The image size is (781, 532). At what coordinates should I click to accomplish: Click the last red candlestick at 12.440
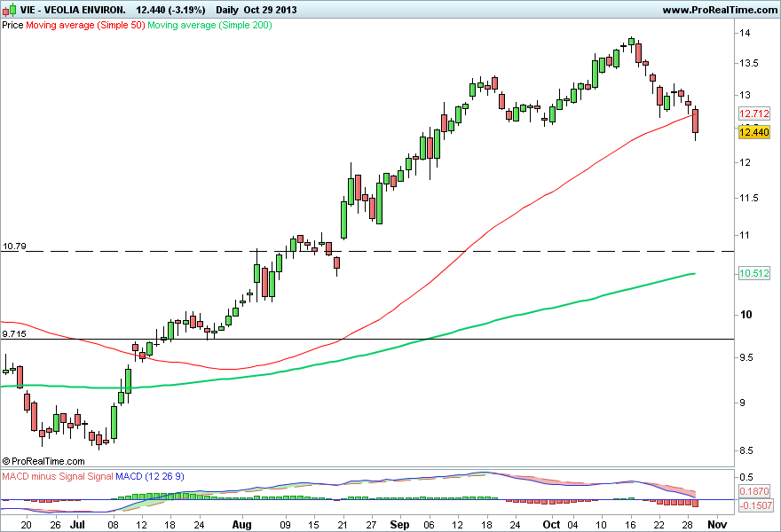tap(695, 121)
